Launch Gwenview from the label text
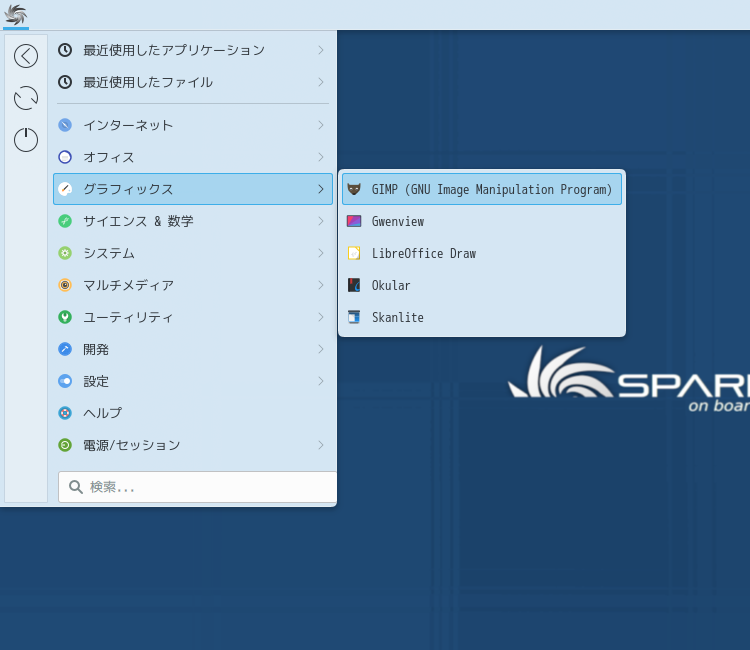This screenshot has width=750, height=650. [398, 221]
